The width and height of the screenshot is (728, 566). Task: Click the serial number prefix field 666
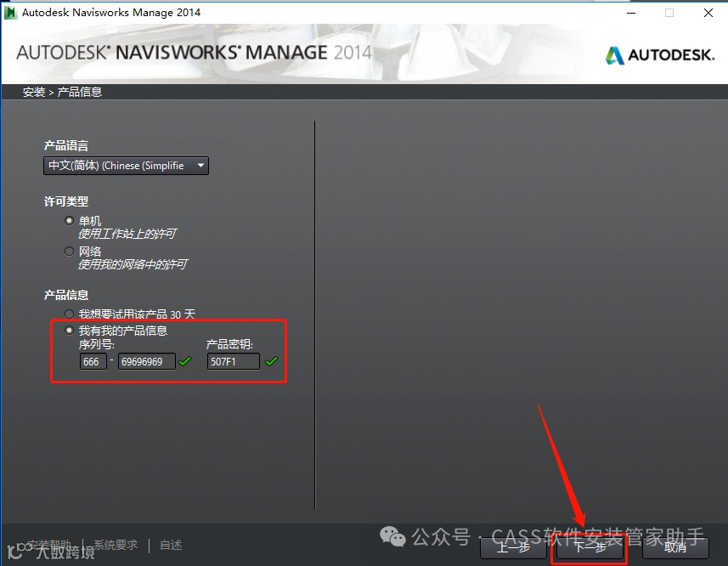(93, 361)
